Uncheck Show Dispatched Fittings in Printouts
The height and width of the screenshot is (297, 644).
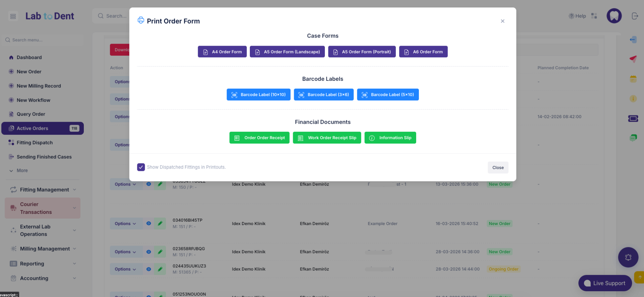tap(141, 167)
